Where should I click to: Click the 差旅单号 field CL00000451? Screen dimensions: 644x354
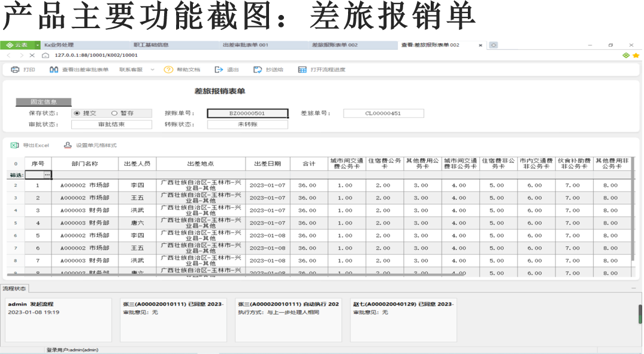[x=383, y=113]
